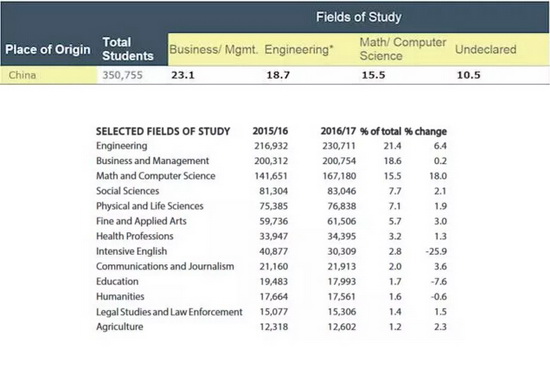The width and height of the screenshot is (550, 375).
Task: Select the Total Students column header
Action: tap(128, 49)
